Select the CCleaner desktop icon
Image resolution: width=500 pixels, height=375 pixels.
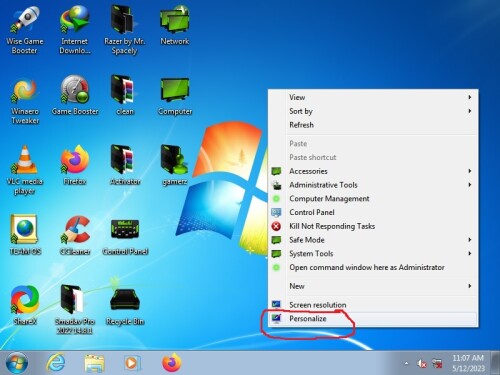coord(75,235)
